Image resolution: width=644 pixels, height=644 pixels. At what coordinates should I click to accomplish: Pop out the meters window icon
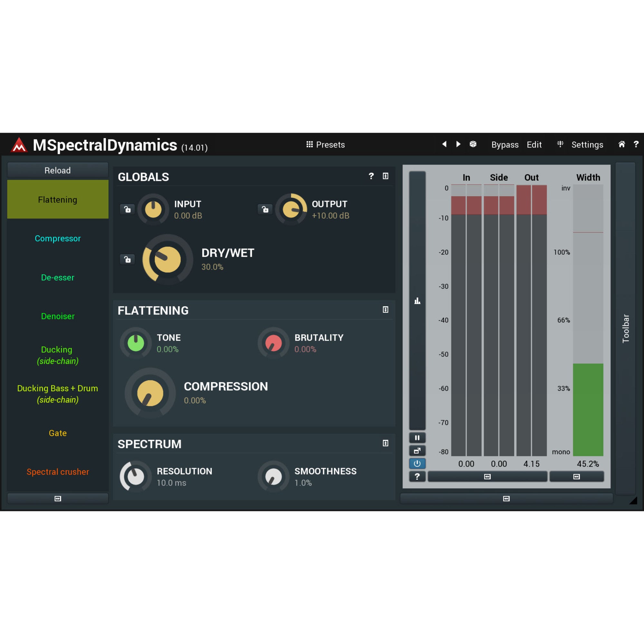(x=417, y=451)
